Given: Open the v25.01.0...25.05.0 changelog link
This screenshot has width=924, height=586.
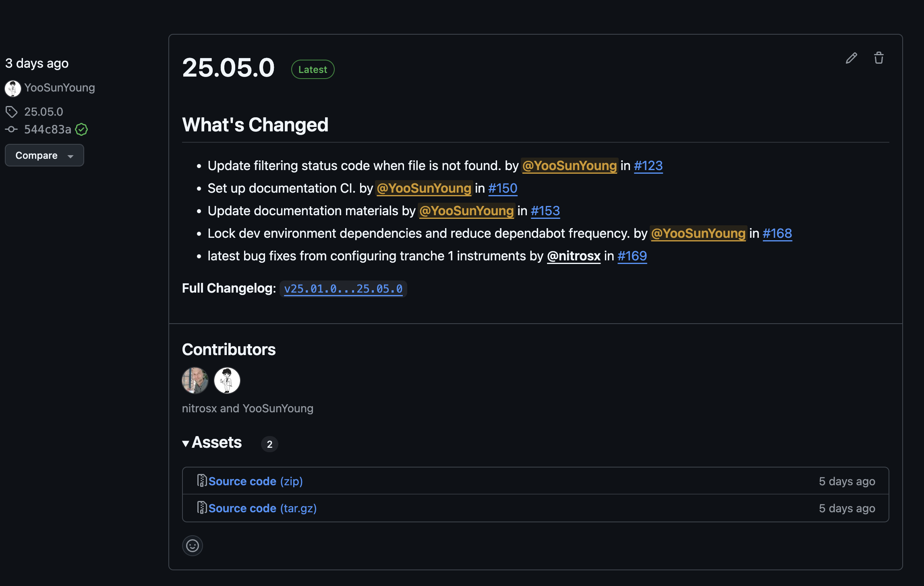Looking at the screenshot, I should click(343, 289).
